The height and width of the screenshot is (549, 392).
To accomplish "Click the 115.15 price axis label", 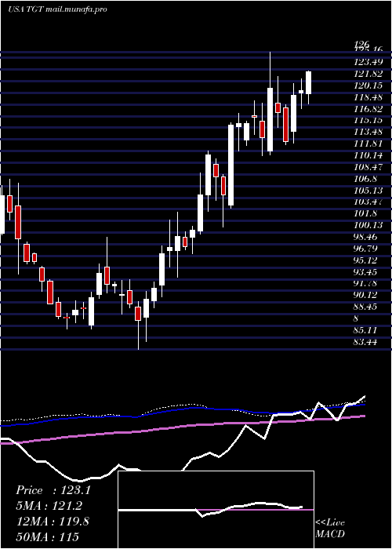I will 368,121.
